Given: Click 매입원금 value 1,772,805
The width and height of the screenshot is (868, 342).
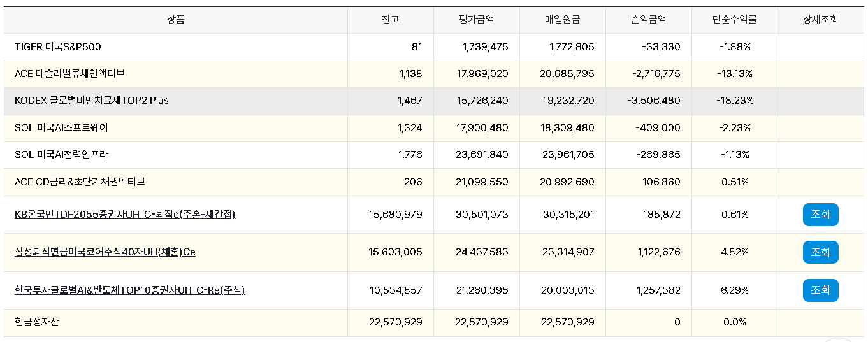Looking at the screenshot, I should pos(572,47).
